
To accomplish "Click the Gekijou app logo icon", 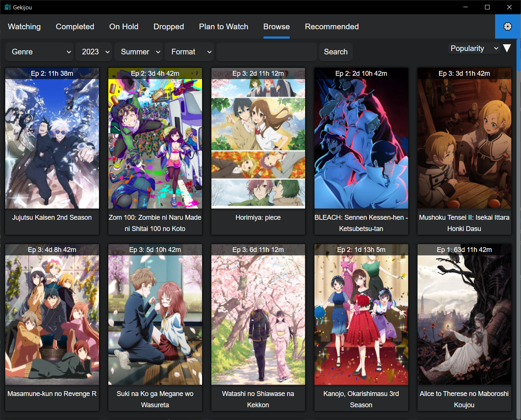I will click(x=7, y=7).
